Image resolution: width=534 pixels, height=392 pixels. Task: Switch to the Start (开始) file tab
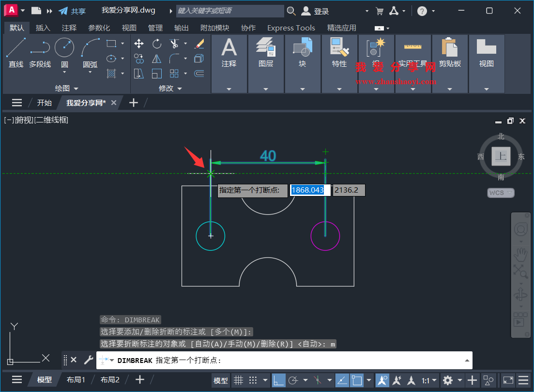[x=44, y=103]
